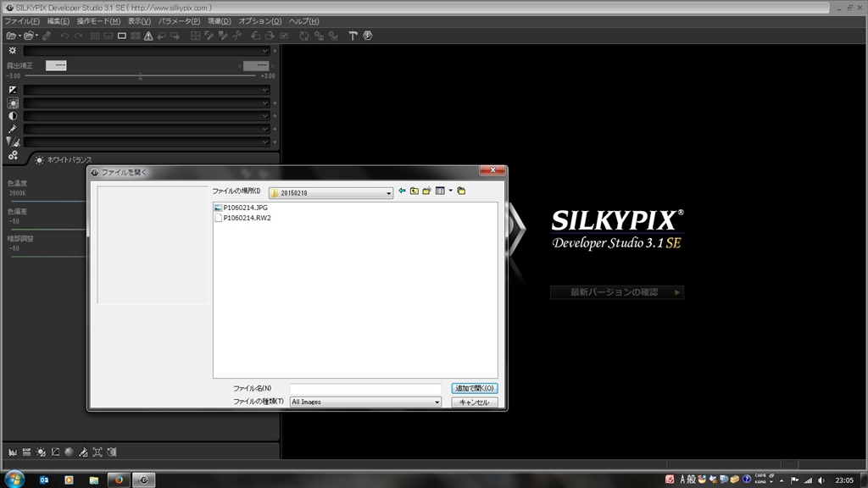Open the 操作モード(M) menu
Image resolution: width=868 pixels, height=488 pixels.
point(98,21)
